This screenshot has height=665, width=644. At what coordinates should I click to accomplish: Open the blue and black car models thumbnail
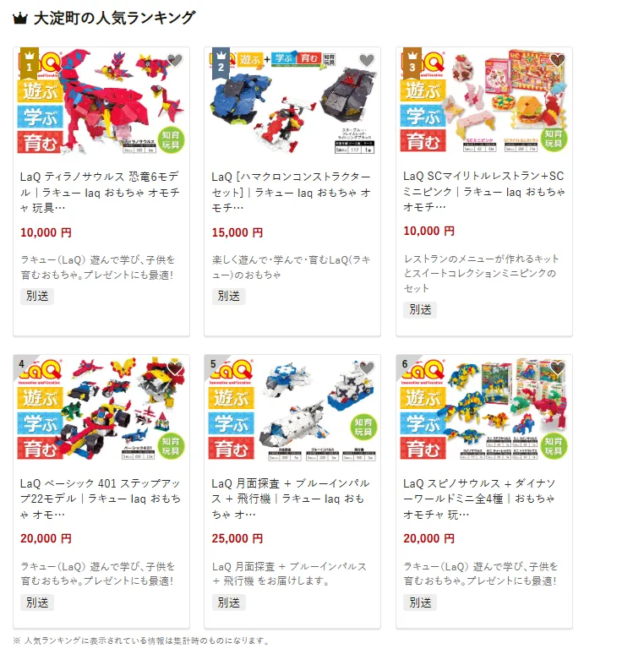coord(292,101)
